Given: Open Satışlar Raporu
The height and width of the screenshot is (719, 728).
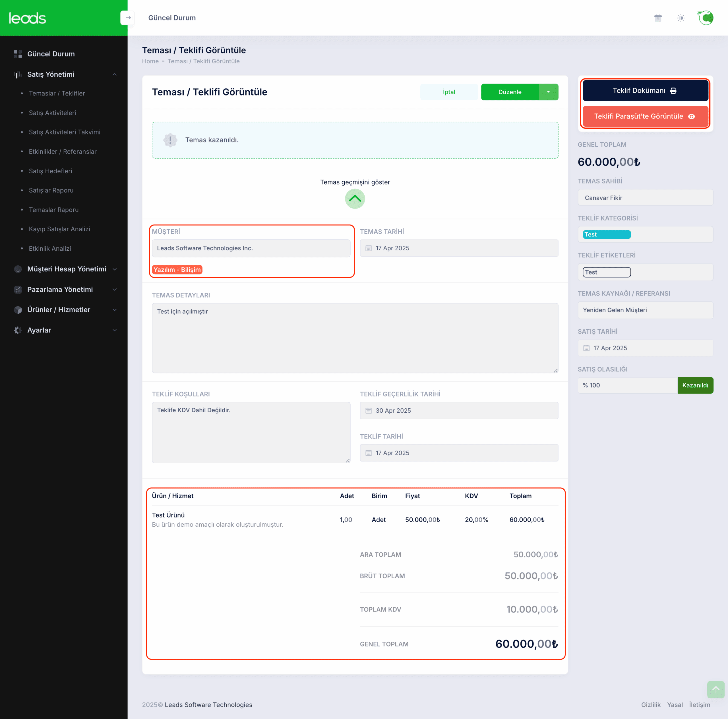Looking at the screenshot, I should coord(51,190).
